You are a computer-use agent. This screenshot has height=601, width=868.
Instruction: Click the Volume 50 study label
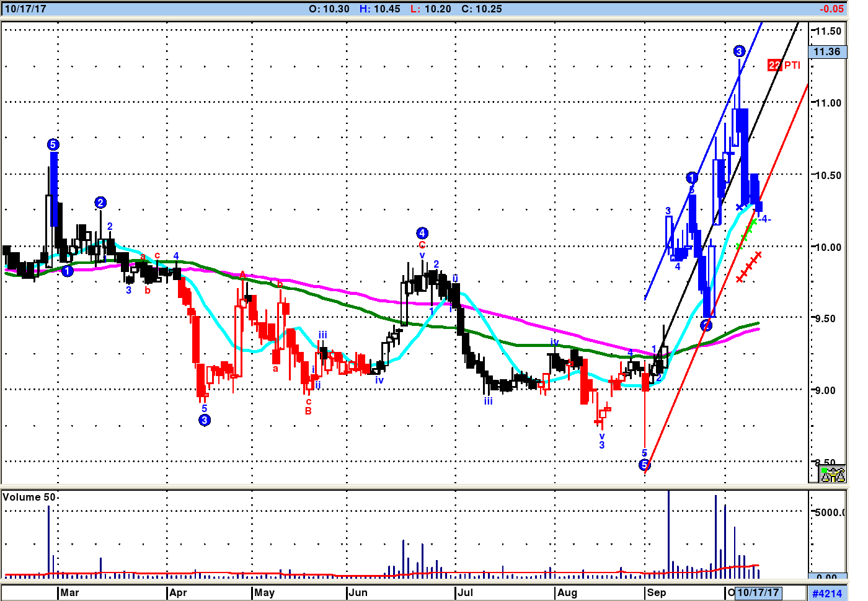[29, 498]
